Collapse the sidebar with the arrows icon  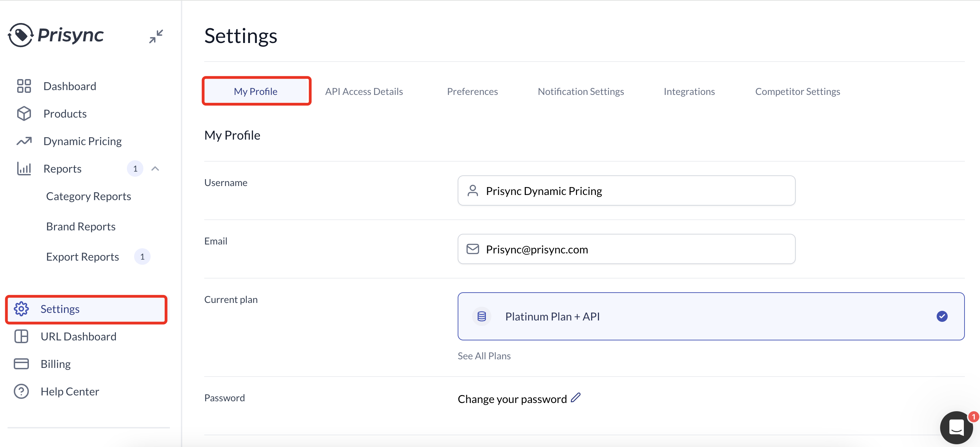click(x=156, y=36)
